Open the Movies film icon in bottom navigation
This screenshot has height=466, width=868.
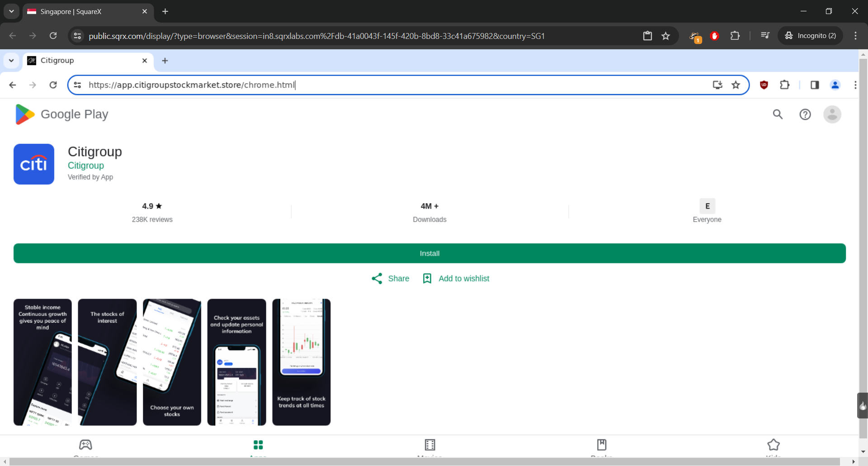click(430, 445)
